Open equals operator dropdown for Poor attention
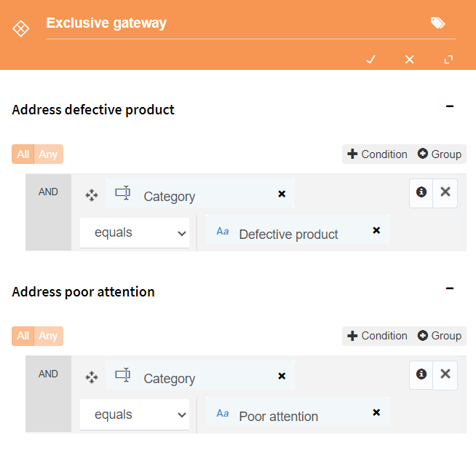 click(135, 414)
